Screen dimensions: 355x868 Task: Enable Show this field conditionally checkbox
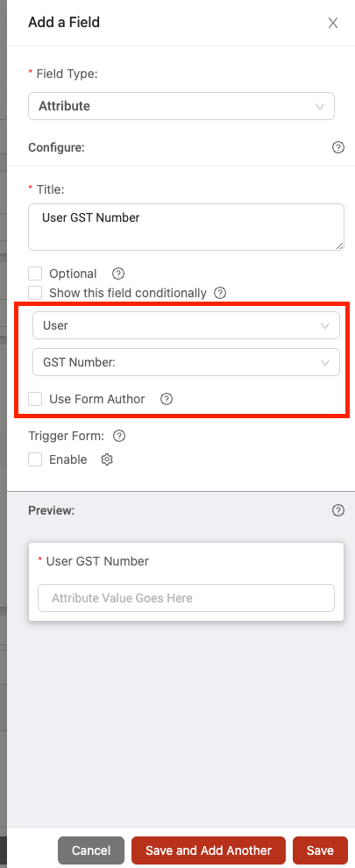tap(35, 293)
